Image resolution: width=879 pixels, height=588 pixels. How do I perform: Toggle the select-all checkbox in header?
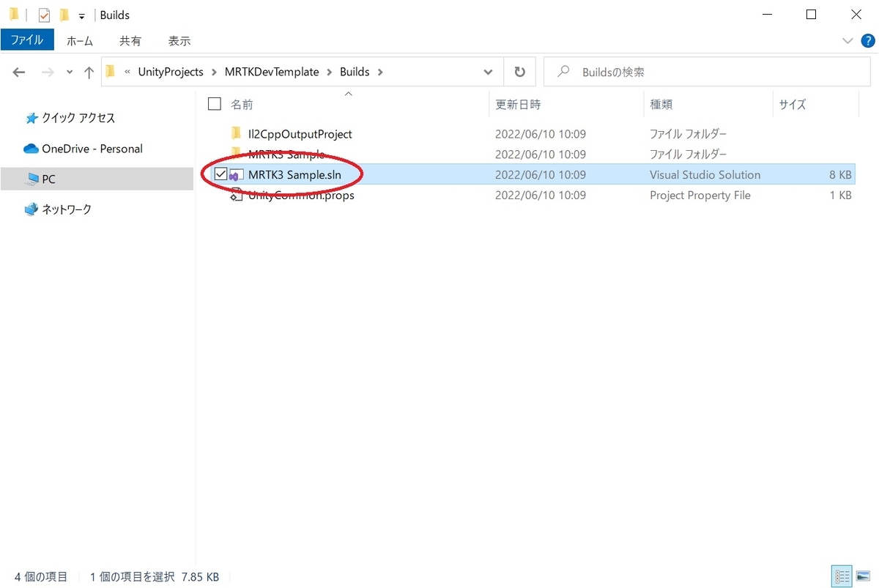(x=215, y=104)
